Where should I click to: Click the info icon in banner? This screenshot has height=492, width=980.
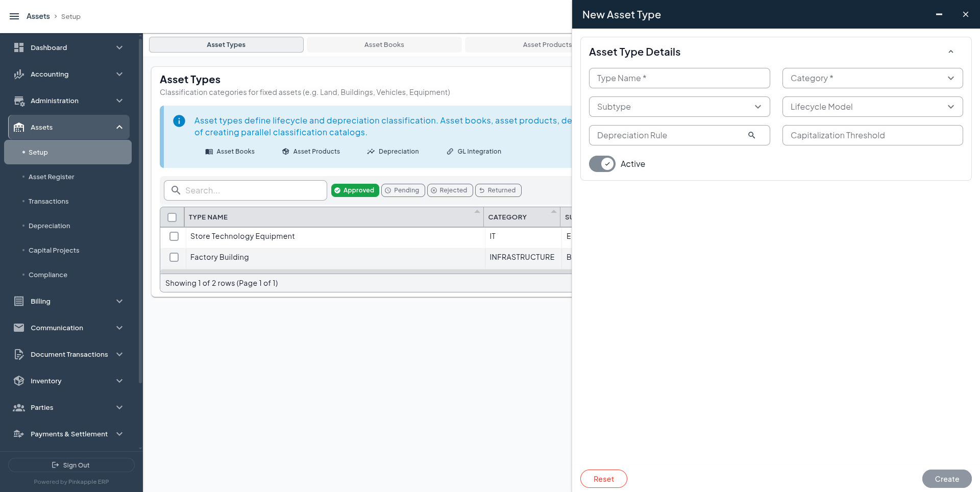[x=179, y=121]
